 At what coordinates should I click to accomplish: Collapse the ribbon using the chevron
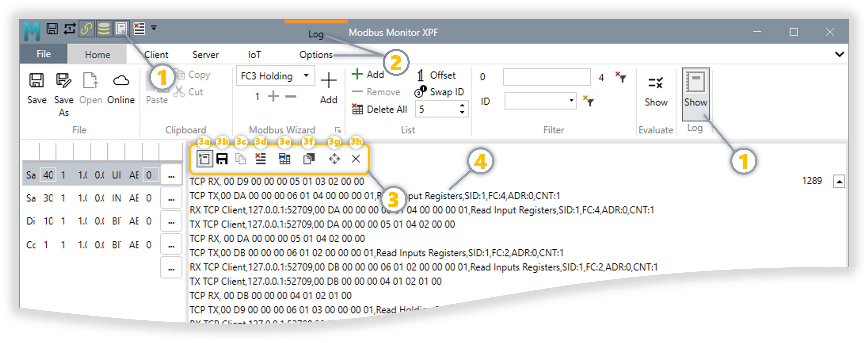839,54
